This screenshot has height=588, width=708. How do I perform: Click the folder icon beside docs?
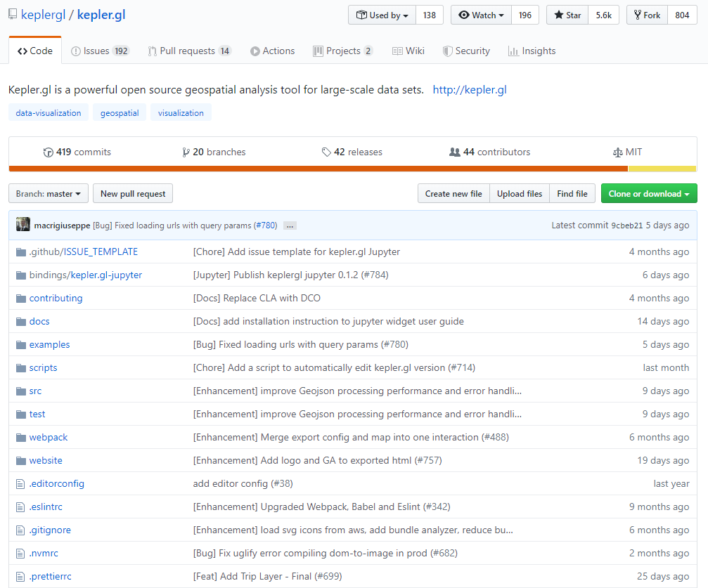click(20, 322)
